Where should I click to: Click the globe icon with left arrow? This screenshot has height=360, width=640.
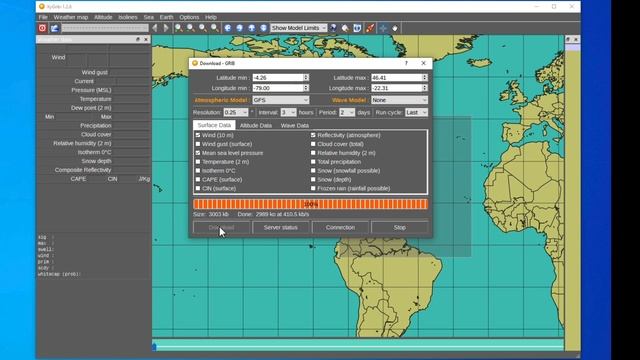click(228, 28)
